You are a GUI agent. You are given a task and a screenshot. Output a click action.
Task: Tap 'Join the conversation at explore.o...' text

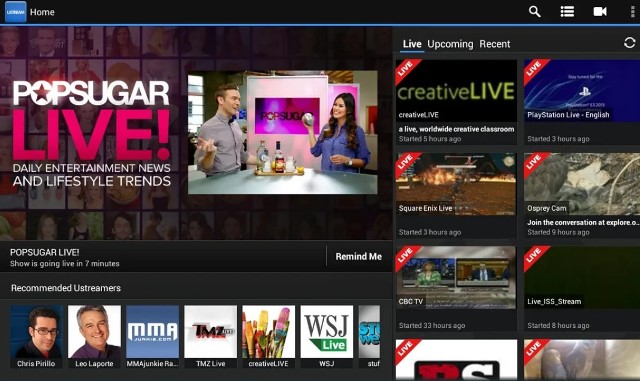(583, 222)
